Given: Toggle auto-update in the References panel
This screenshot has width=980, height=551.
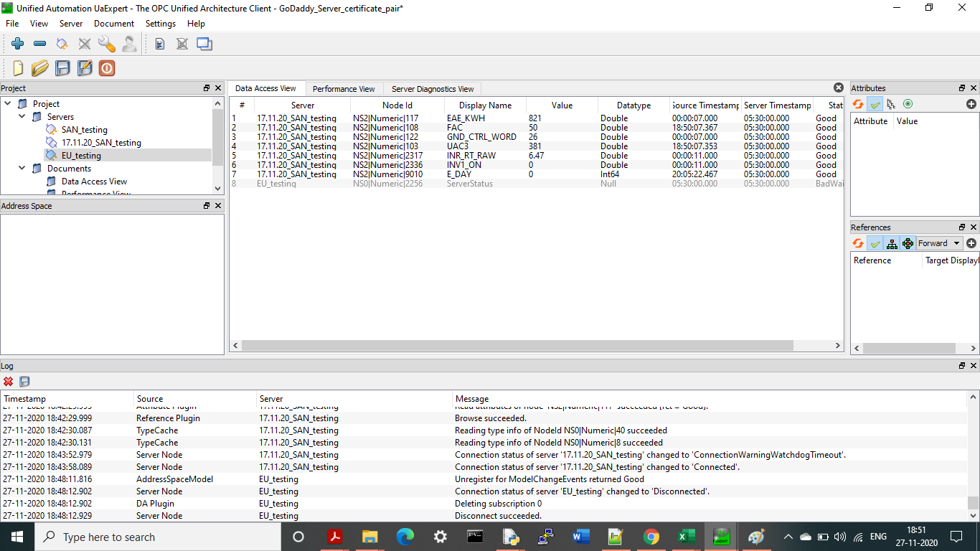Looking at the screenshot, I should [x=875, y=242].
